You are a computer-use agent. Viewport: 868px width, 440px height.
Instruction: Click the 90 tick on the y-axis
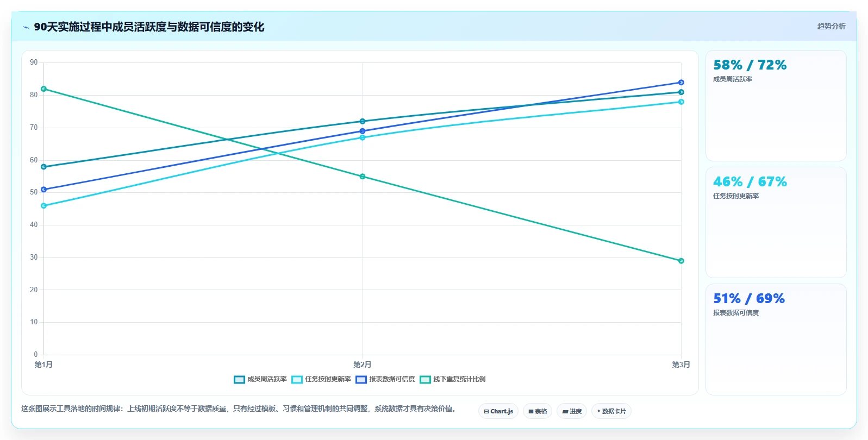point(34,62)
